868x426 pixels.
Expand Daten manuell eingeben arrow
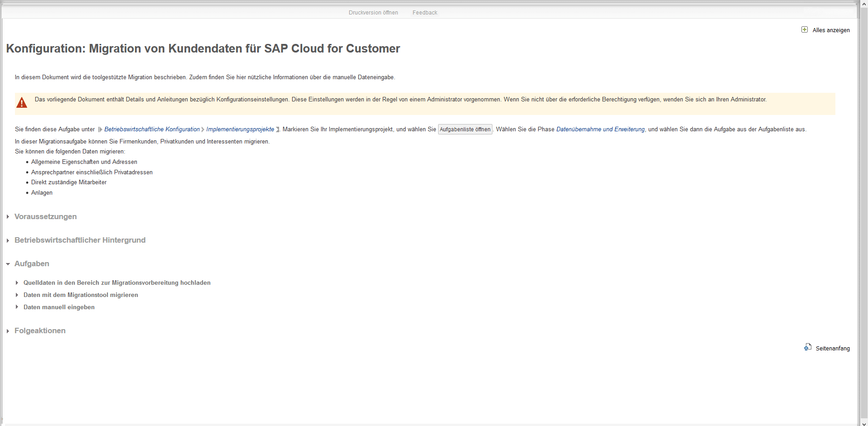pyautogui.click(x=17, y=307)
